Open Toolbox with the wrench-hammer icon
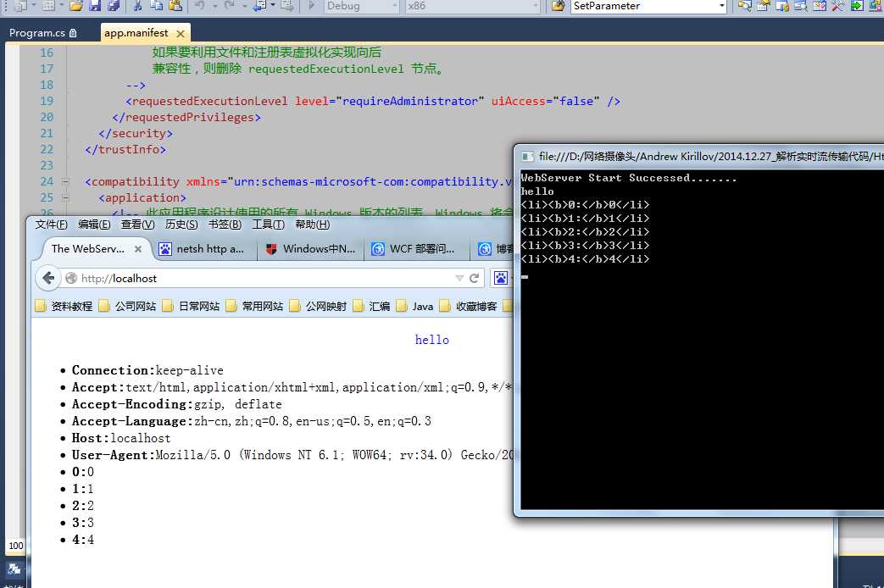The width and height of the screenshot is (884, 588). [x=837, y=6]
